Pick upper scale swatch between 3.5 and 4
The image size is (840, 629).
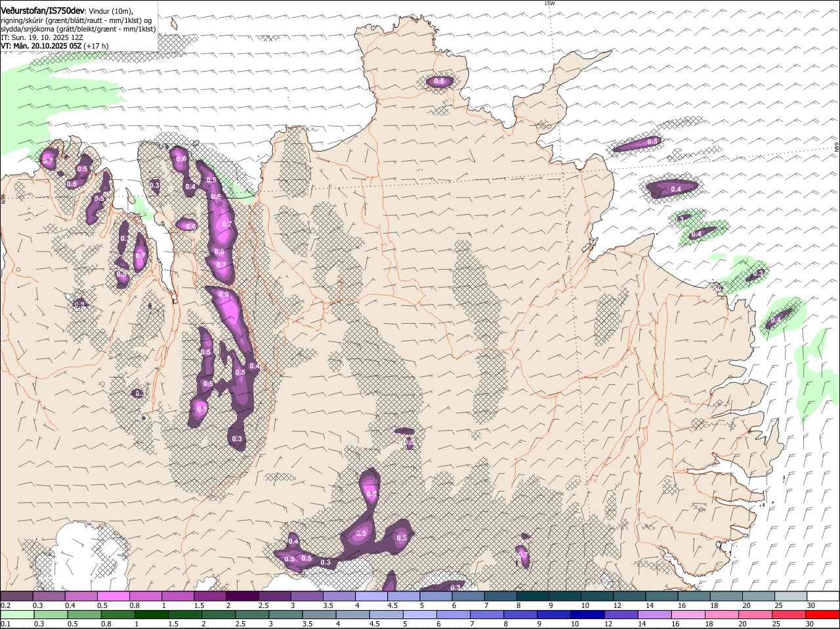click(x=338, y=596)
